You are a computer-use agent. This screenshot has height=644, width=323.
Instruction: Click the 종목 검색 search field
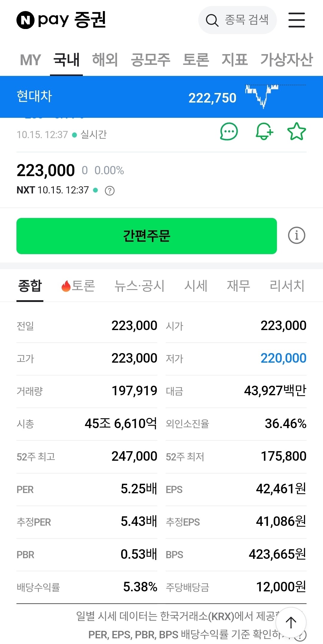click(246, 20)
